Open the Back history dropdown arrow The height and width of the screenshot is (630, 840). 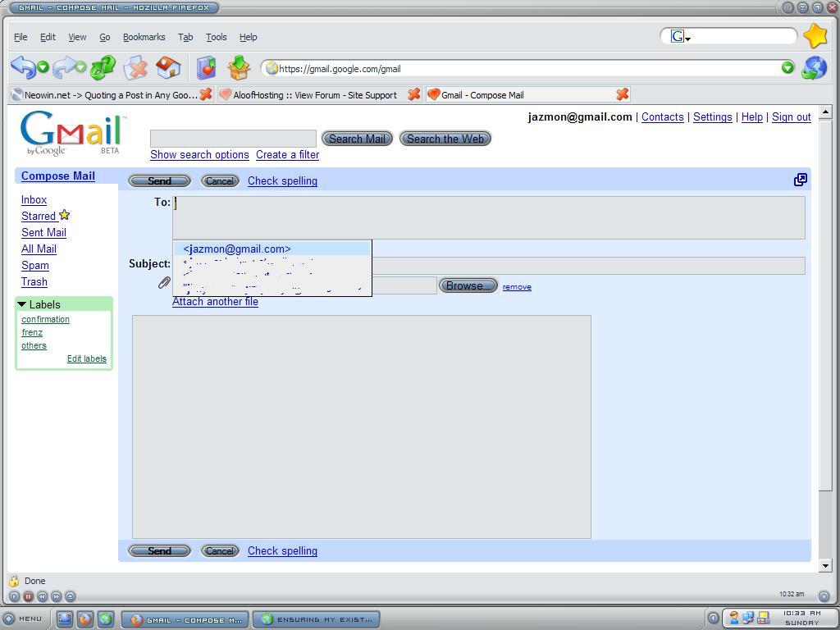tap(43, 67)
